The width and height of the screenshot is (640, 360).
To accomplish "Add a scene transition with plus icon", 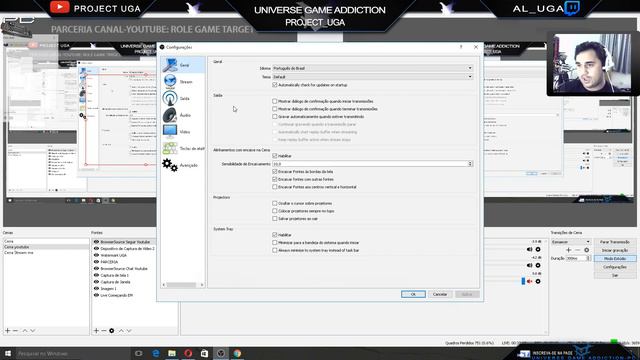I will point(569,250).
